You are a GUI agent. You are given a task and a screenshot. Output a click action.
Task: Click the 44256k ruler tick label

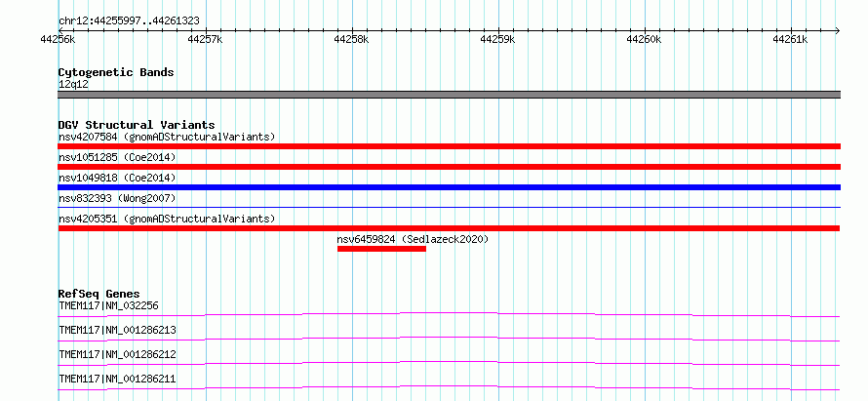59,39
